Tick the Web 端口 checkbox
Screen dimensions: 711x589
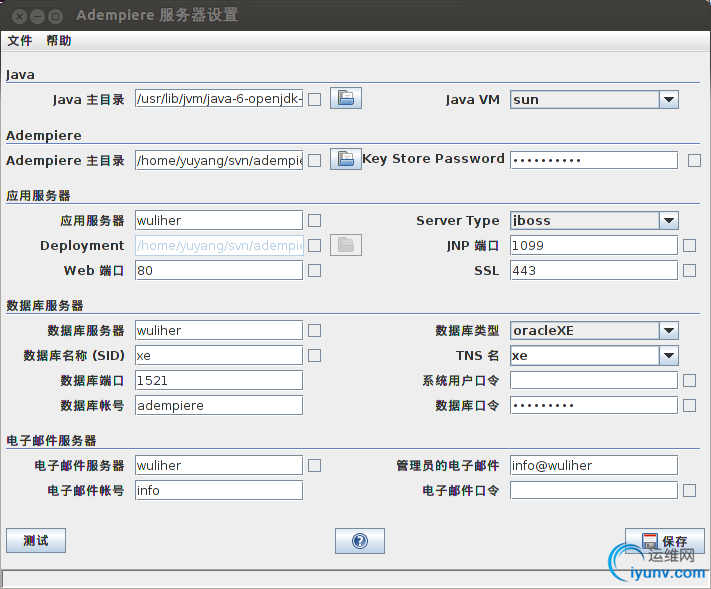(x=314, y=270)
